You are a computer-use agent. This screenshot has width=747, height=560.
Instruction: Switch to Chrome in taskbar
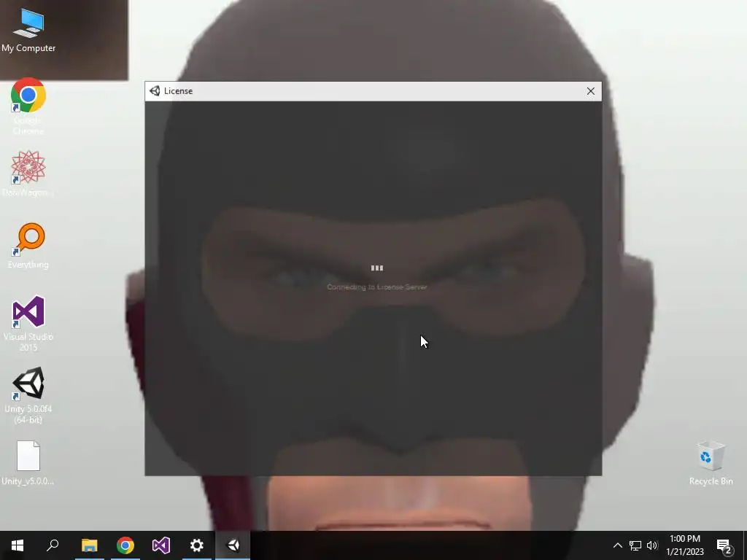(x=125, y=545)
